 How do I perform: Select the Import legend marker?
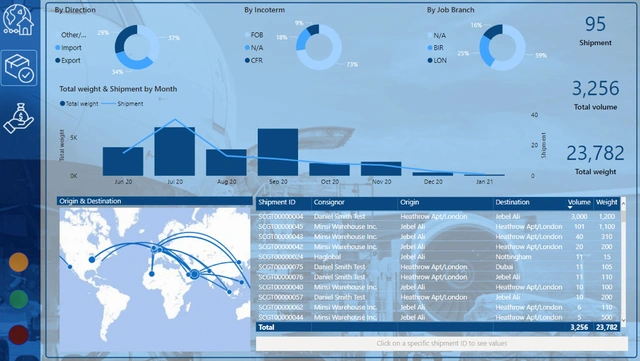[x=58, y=48]
